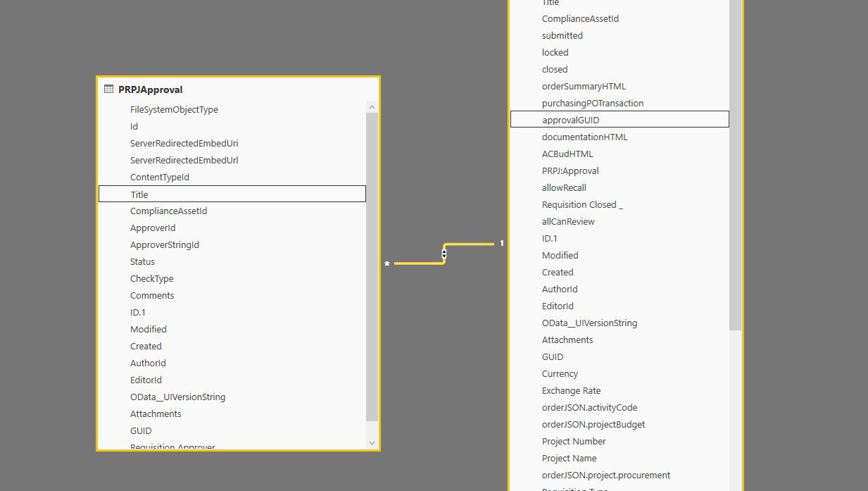Select the relationship line's one (1) end
868x491 pixels.
(x=502, y=243)
